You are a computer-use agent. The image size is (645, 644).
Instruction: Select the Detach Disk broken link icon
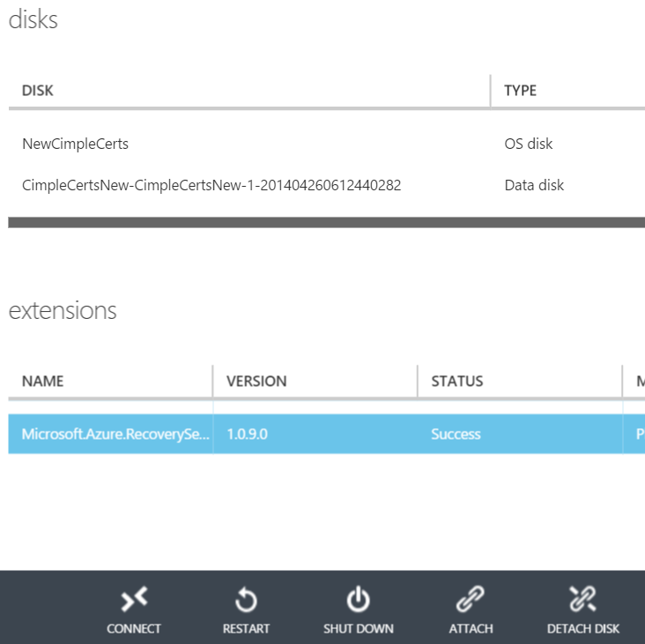582,601
